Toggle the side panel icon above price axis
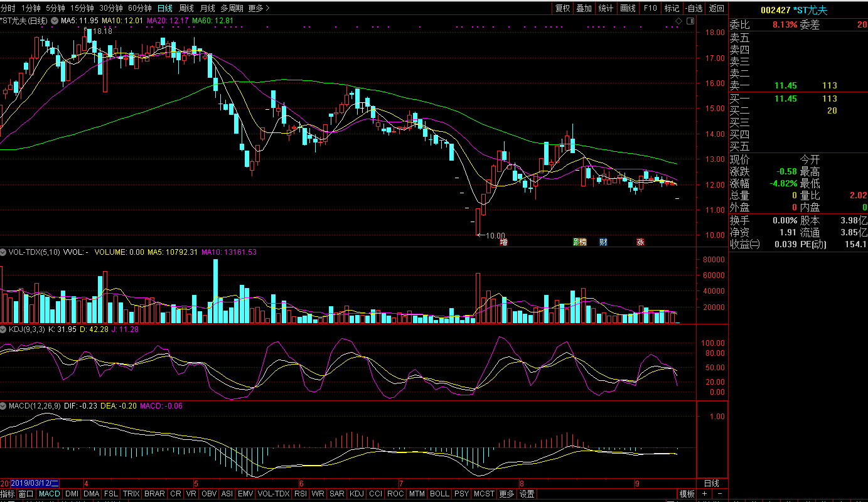 point(690,21)
